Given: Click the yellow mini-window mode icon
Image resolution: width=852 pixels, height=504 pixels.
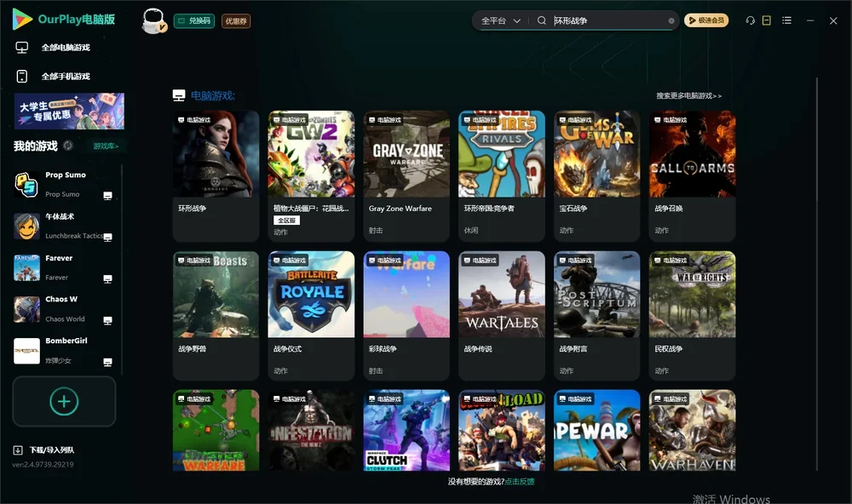Looking at the screenshot, I should pyautogui.click(x=766, y=20).
